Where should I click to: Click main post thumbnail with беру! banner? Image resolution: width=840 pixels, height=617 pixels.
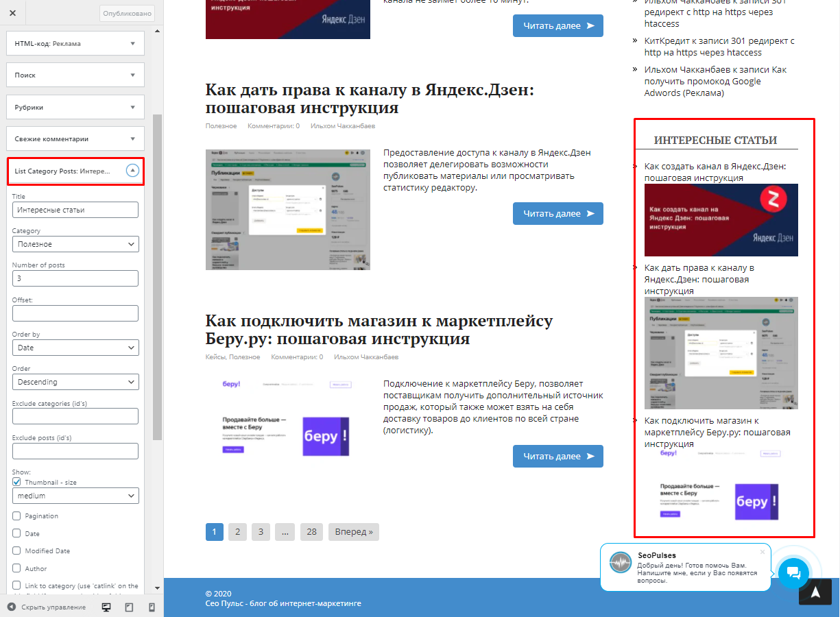click(288, 420)
